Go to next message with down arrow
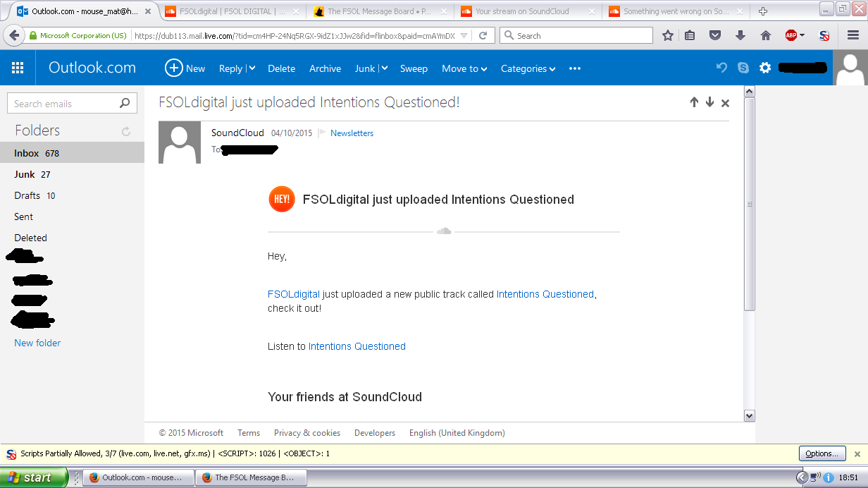 (709, 102)
